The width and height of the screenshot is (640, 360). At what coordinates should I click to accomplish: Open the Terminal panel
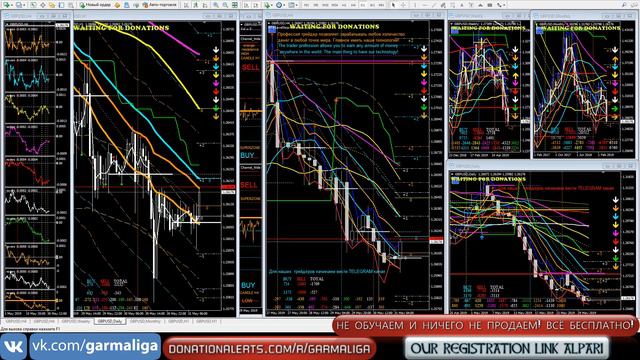pos(61,5)
